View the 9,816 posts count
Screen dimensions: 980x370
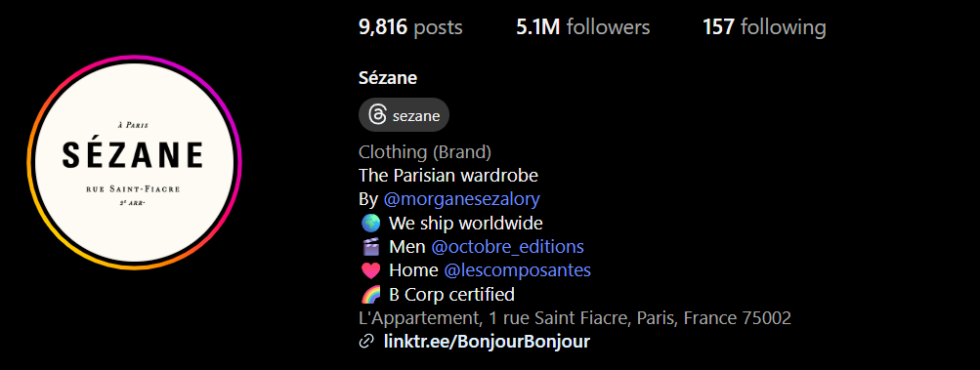(x=410, y=27)
